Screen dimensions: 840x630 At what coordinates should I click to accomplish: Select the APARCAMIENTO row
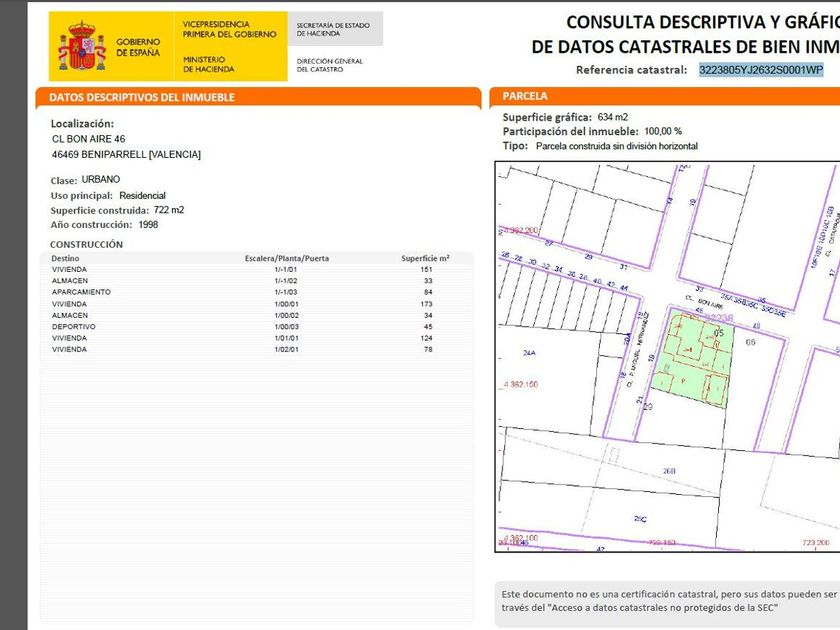point(256,292)
